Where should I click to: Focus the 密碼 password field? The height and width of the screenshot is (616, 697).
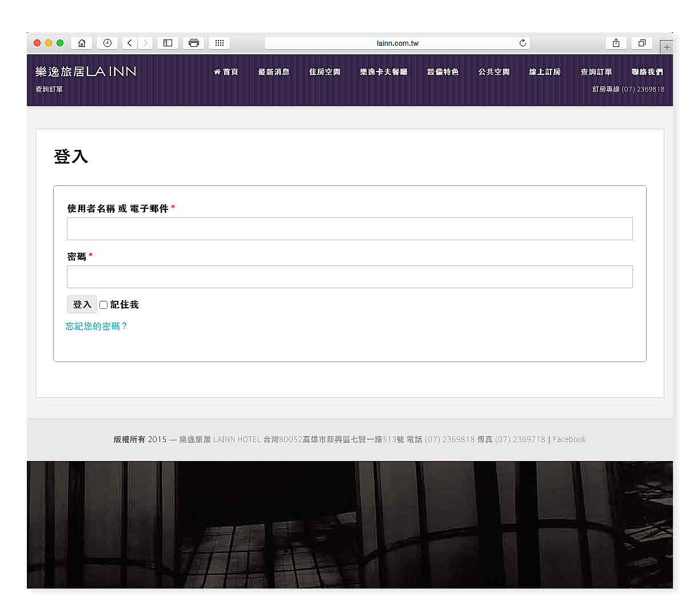[349, 277]
